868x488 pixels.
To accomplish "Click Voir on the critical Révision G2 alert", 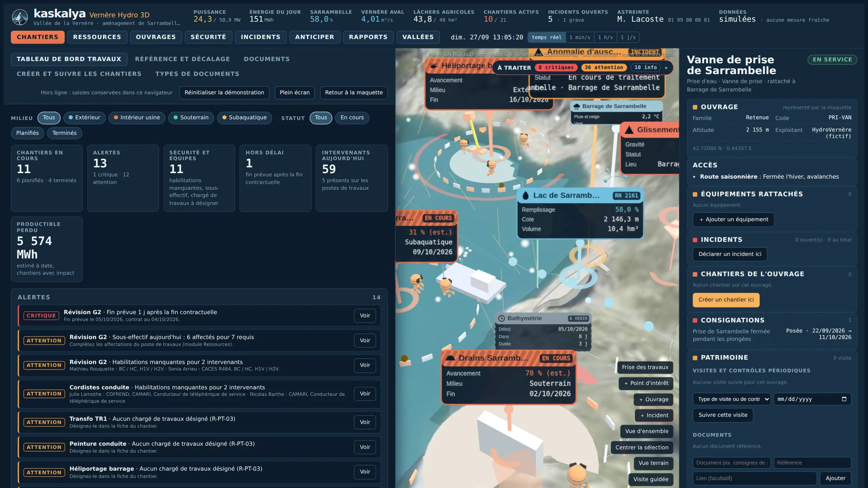I will [x=365, y=316].
